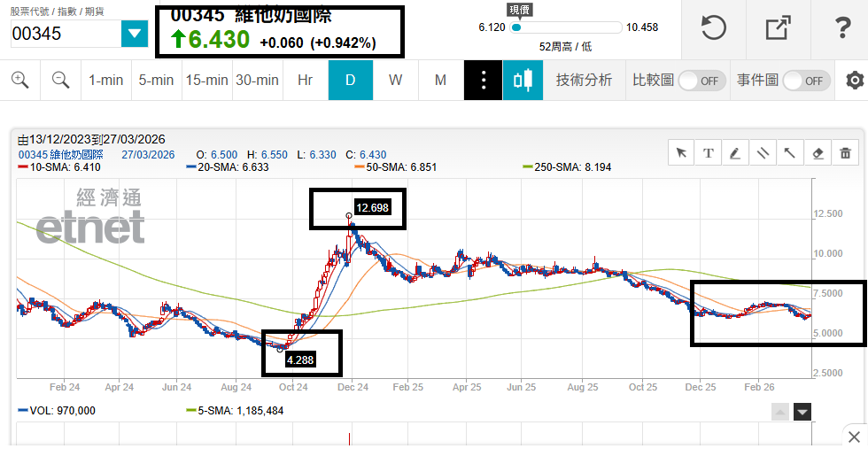Image resolution: width=868 pixels, height=464 pixels.
Task: Collapse volume panel with up arrow
Action: click(x=780, y=412)
